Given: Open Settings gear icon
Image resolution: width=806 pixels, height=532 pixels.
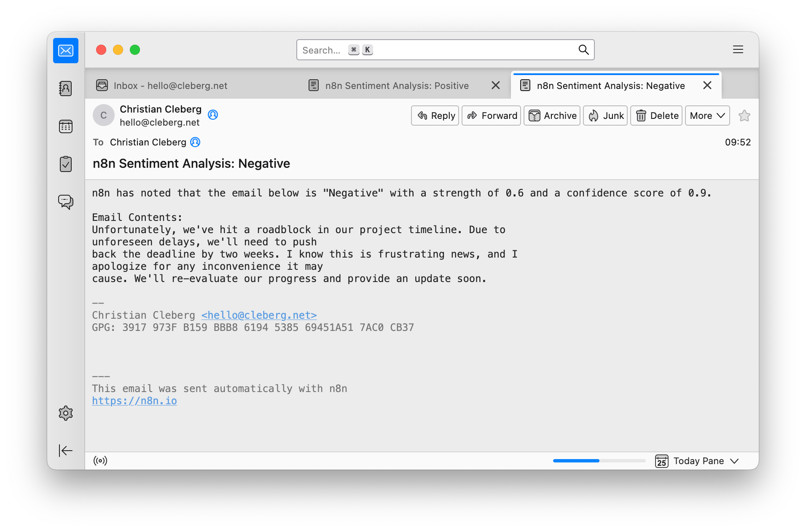Looking at the screenshot, I should 66,413.
